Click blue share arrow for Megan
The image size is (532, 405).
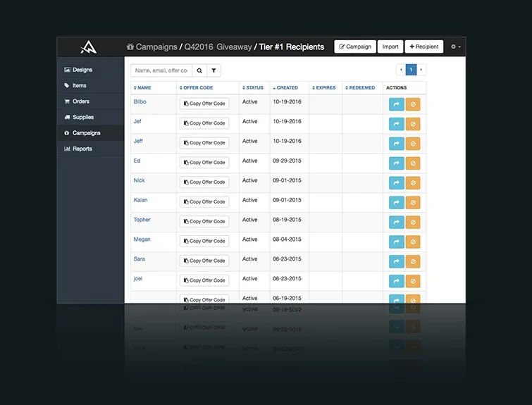pyautogui.click(x=396, y=242)
